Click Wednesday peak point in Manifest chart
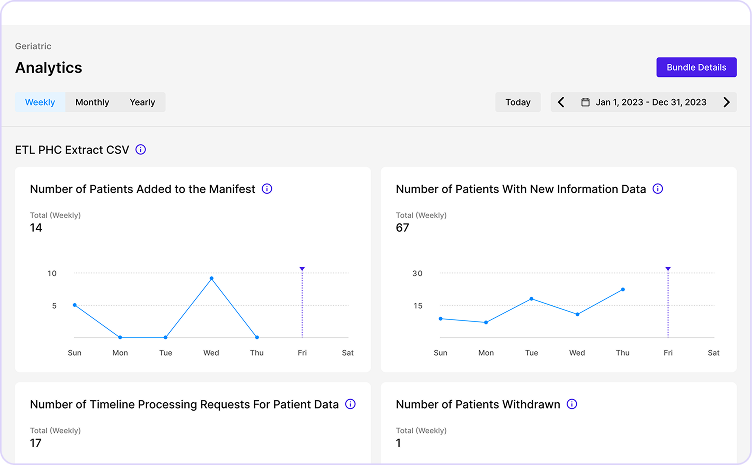This screenshot has width=752, height=465. 211,279
